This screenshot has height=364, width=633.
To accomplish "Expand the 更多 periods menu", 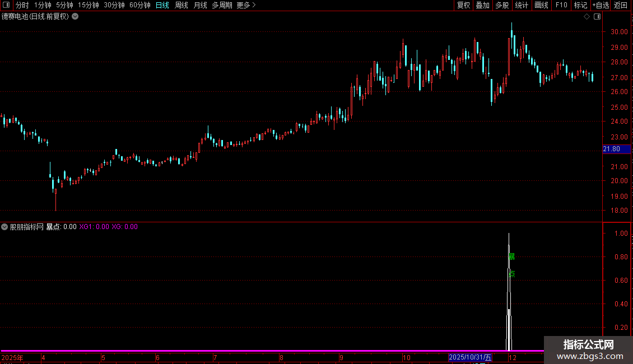I will pyautogui.click(x=246, y=5).
